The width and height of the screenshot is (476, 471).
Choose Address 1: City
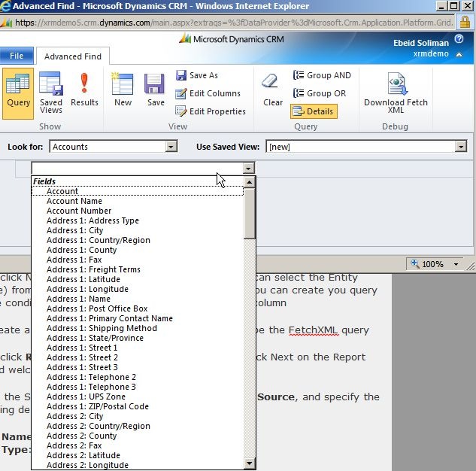pos(138,230)
